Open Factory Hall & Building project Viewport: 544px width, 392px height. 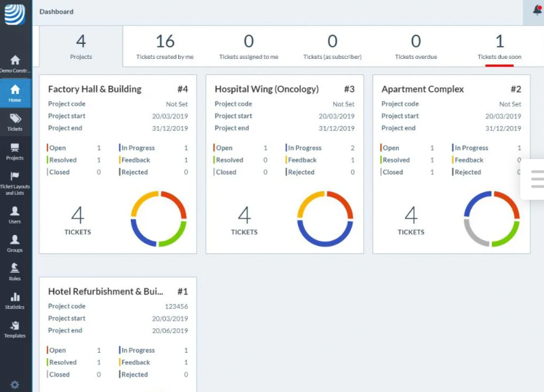click(x=95, y=89)
